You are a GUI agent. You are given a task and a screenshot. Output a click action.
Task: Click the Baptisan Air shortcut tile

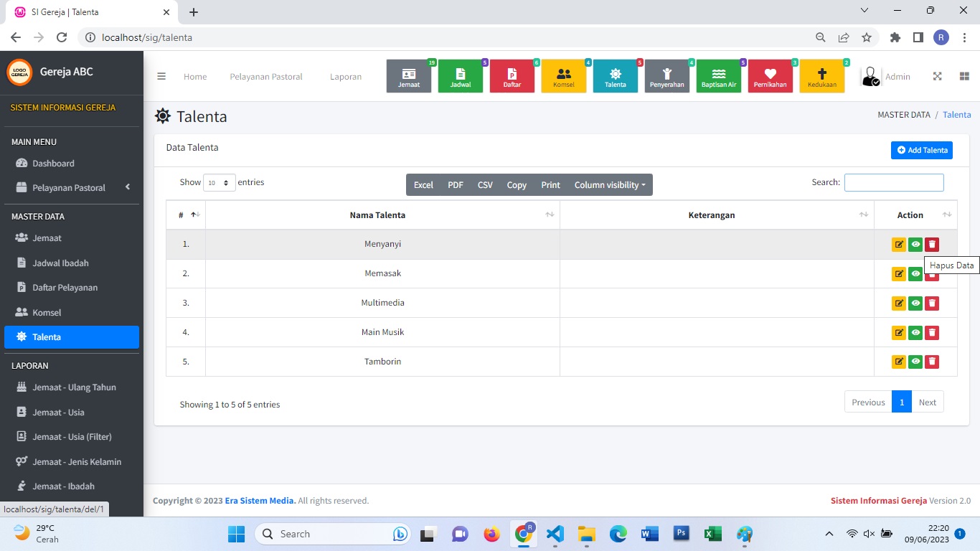(x=718, y=76)
